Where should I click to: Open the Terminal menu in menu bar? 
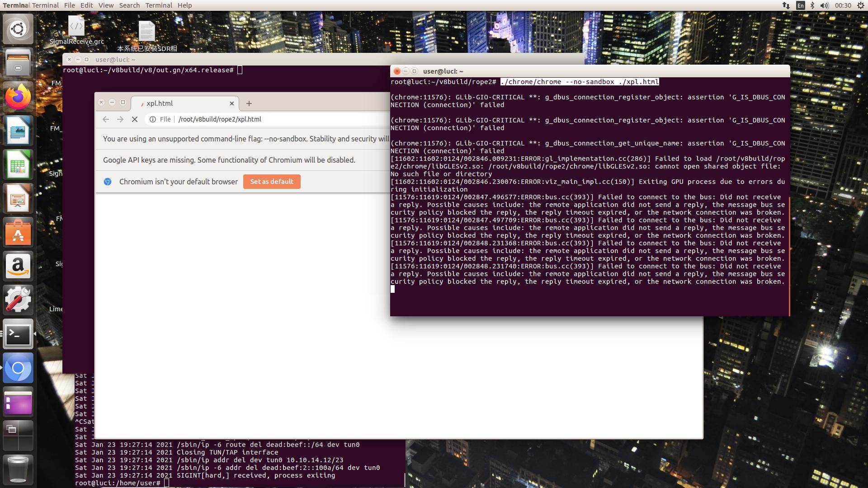click(159, 5)
